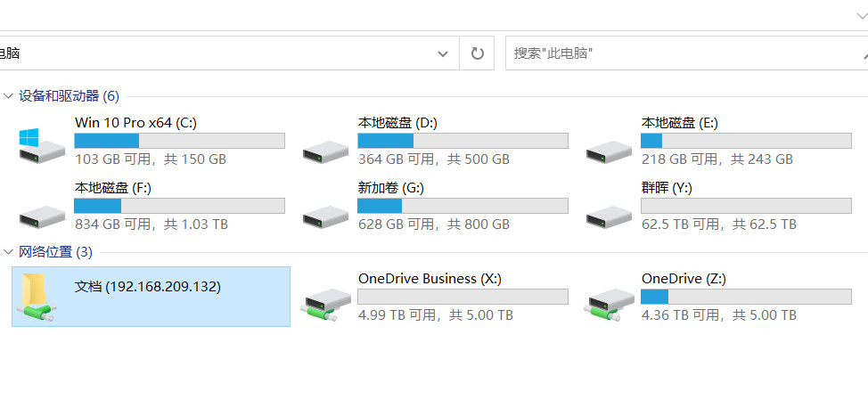Open the address bar history dropdown
Screen dimensions: 868x408
[443, 53]
